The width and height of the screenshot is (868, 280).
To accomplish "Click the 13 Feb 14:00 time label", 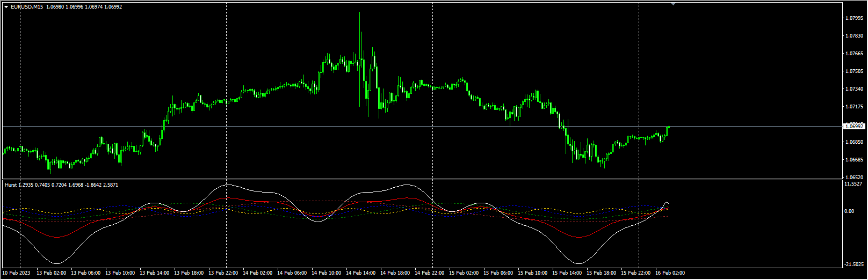I will pos(155,273).
